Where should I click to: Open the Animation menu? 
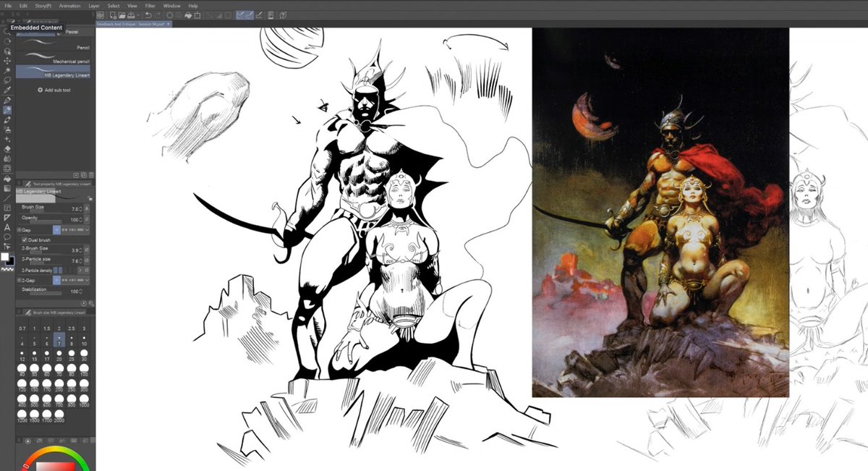pos(70,6)
